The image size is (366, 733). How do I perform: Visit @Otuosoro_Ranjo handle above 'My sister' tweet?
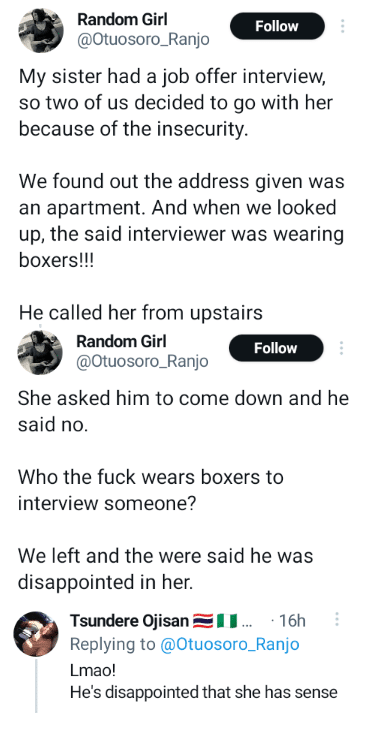pyautogui.click(x=143, y=40)
